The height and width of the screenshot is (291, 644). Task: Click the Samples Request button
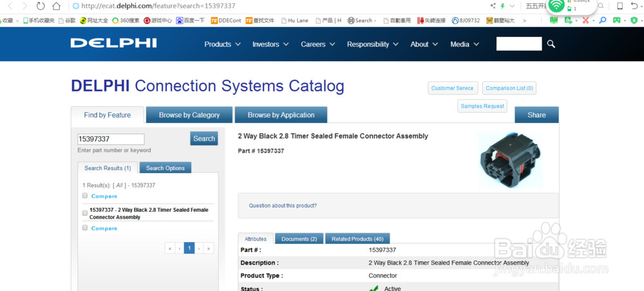point(482,106)
